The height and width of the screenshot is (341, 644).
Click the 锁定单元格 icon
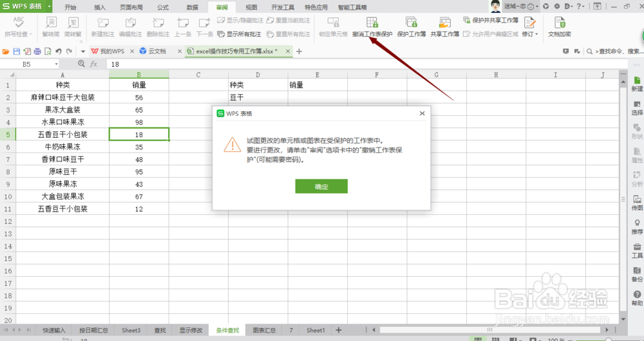click(x=333, y=22)
